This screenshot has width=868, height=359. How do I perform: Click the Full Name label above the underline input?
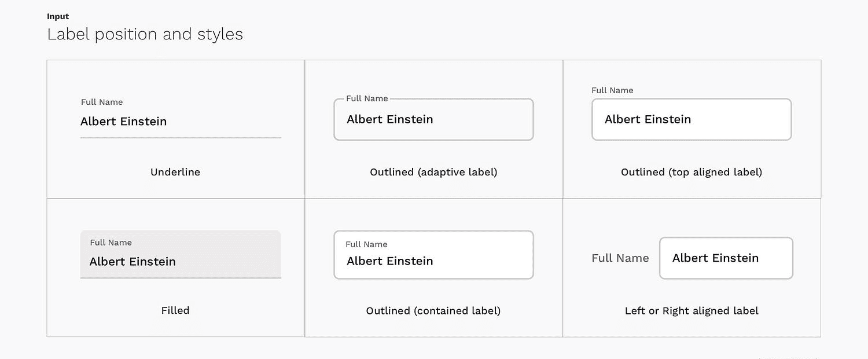(102, 102)
